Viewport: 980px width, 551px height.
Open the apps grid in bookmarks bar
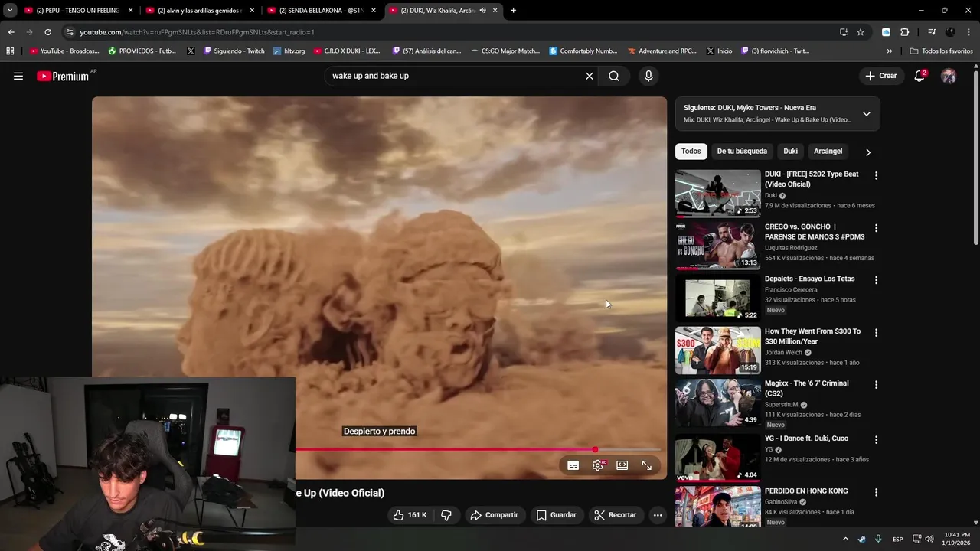click(x=10, y=51)
